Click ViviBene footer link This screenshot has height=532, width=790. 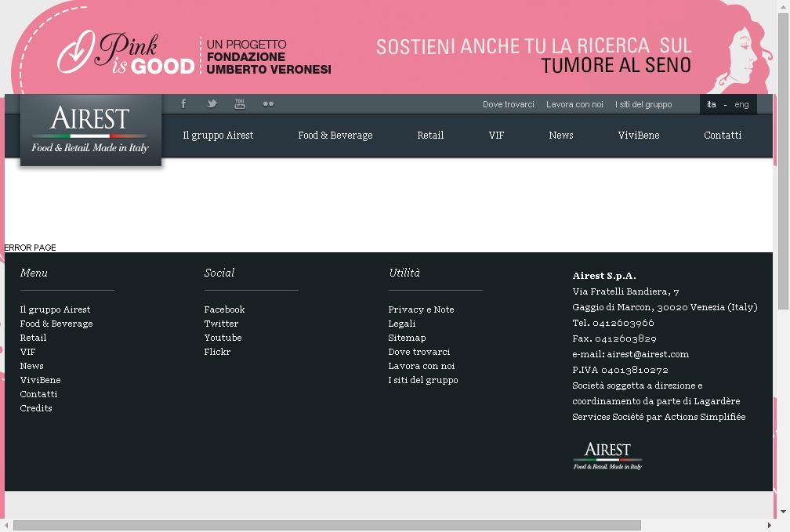pyautogui.click(x=40, y=380)
